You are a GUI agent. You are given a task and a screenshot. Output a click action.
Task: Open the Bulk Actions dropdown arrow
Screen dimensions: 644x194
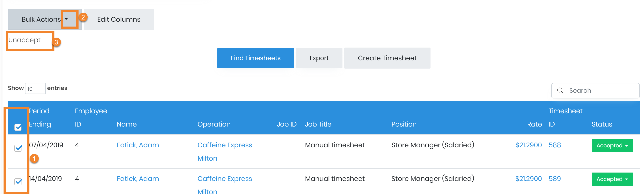pyautogui.click(x=66, y=19)
